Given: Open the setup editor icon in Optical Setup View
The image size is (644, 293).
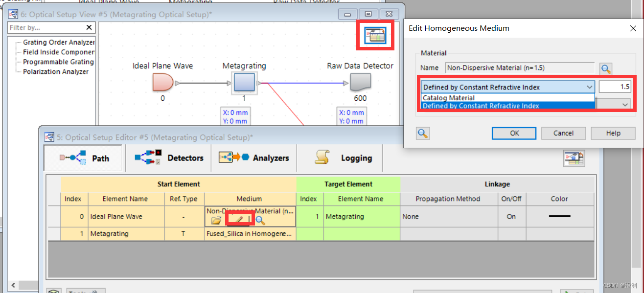Looking at the screenshot, I should tap(375, 35).
